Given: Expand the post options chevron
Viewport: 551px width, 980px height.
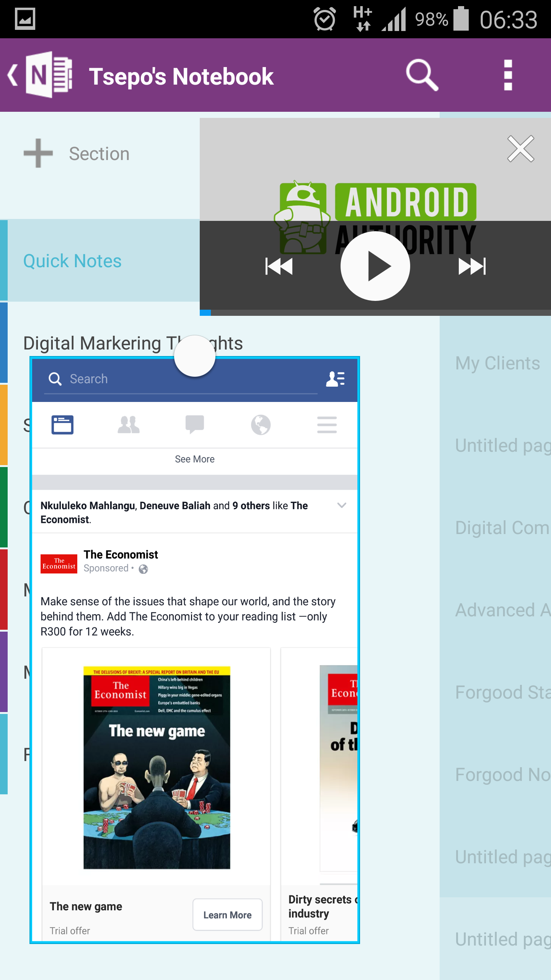Looking at the screenshot, I should 342,505.
